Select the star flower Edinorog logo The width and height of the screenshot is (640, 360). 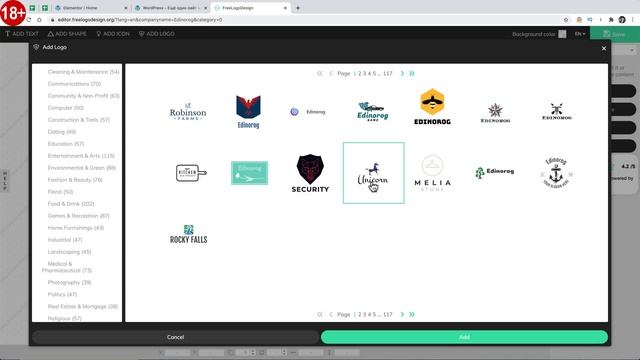click(x=495, y=113)
